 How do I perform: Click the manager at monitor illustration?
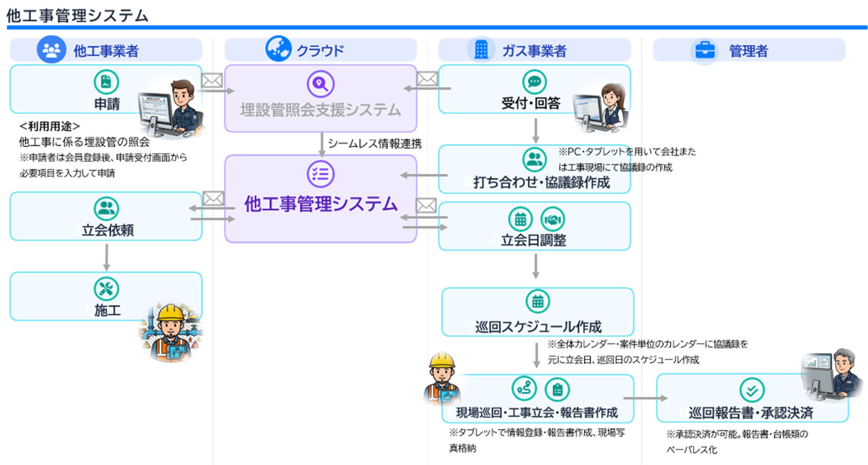(832, 375)
